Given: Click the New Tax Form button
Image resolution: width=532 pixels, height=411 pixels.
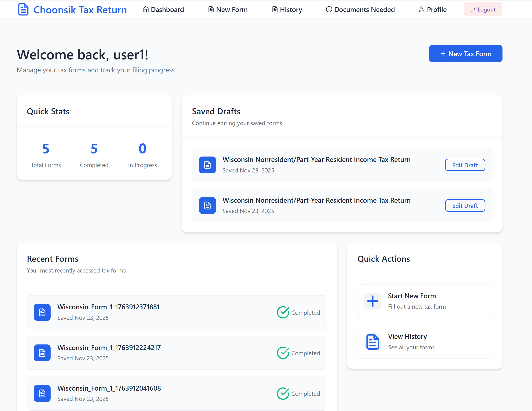Looking at the screenshot, I should tap(465, 54).
